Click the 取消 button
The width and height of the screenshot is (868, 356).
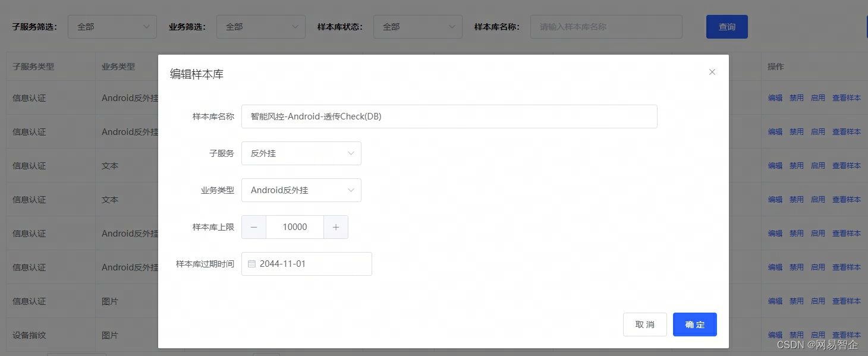click(645, 325)
